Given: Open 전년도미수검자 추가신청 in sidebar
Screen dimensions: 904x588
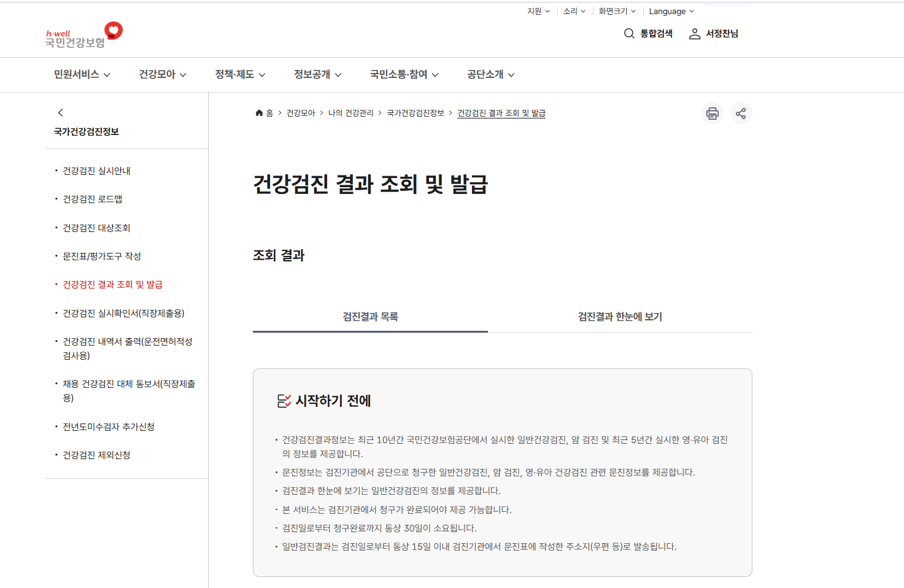Looking at the screenshot, I should pyautogui.click(x=109, y=427).
